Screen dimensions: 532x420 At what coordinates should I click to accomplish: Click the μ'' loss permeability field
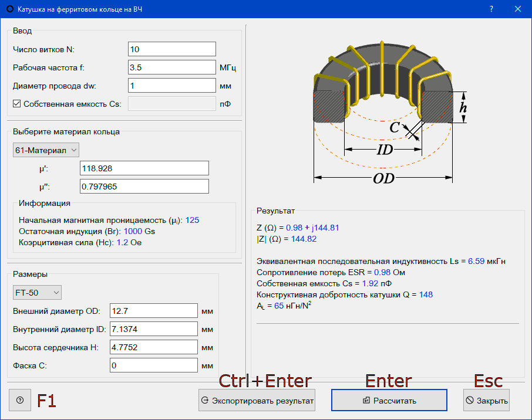pyautogui.click(x=144, y=187)
